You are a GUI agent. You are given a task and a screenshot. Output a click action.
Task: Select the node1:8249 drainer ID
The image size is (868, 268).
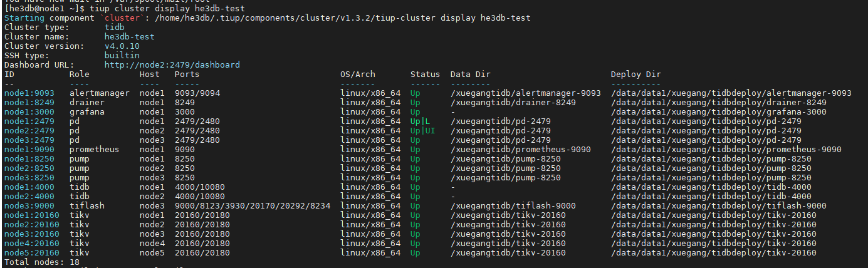pyautogui.click(x=29, y=103)
